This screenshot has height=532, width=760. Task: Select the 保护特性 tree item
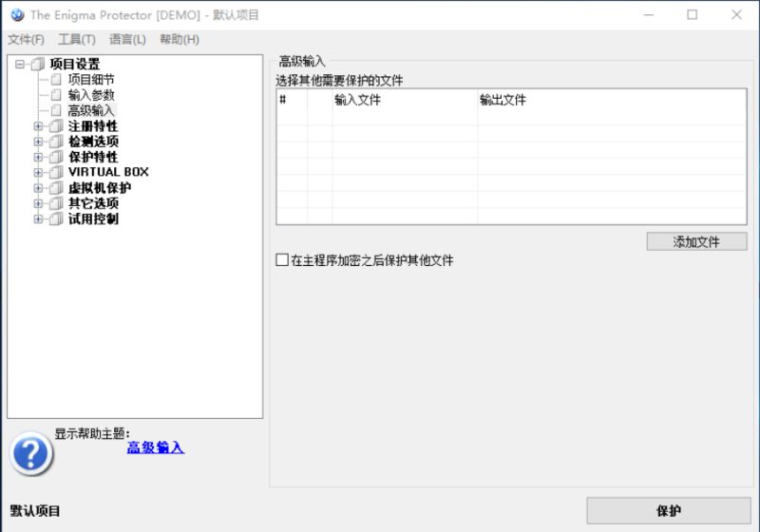[93, 157]
